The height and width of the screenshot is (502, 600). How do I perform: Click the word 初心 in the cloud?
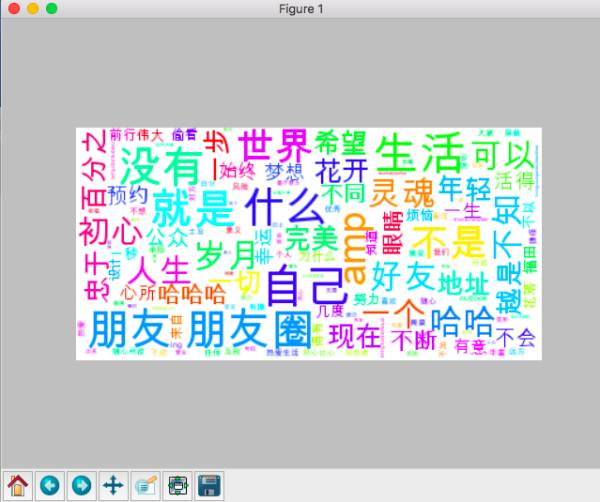[111, 231]
